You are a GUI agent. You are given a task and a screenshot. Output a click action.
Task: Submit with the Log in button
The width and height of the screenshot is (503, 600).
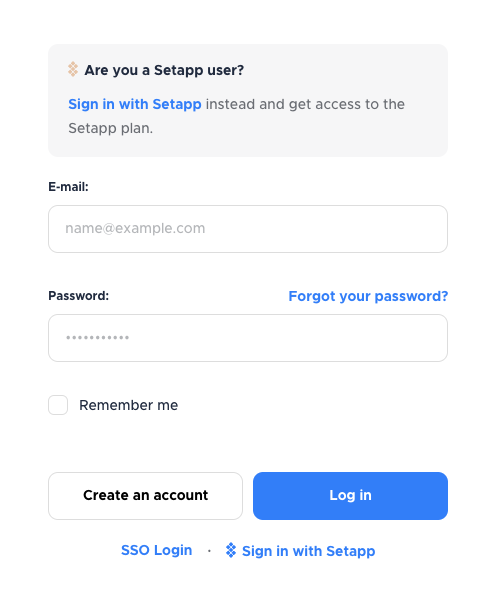(350, 496)
